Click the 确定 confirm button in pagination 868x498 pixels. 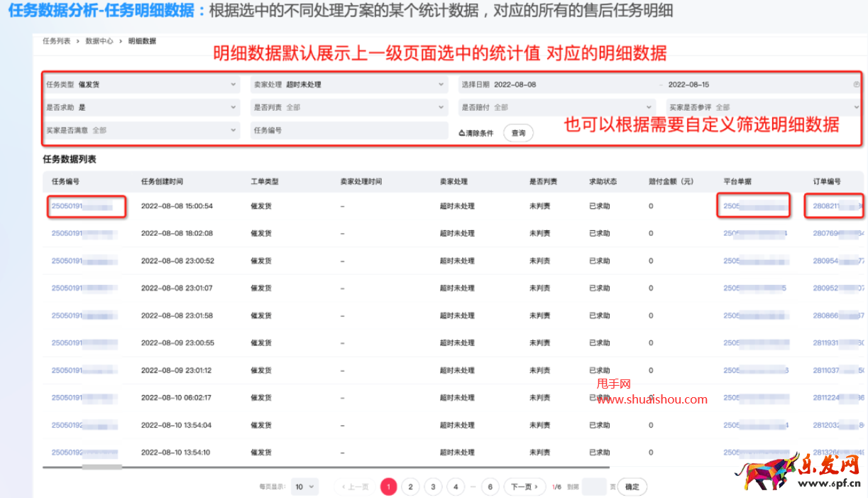point(631,487)
